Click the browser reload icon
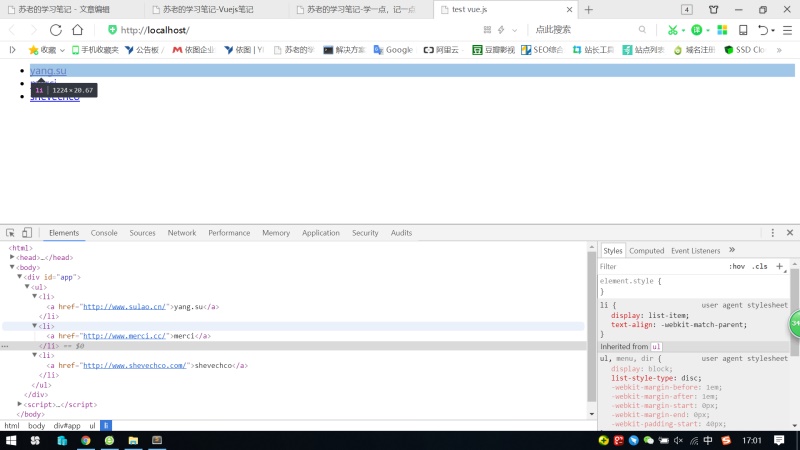Image resolution: width=800 pixels, height=450 pixels. tap(56, 30)
